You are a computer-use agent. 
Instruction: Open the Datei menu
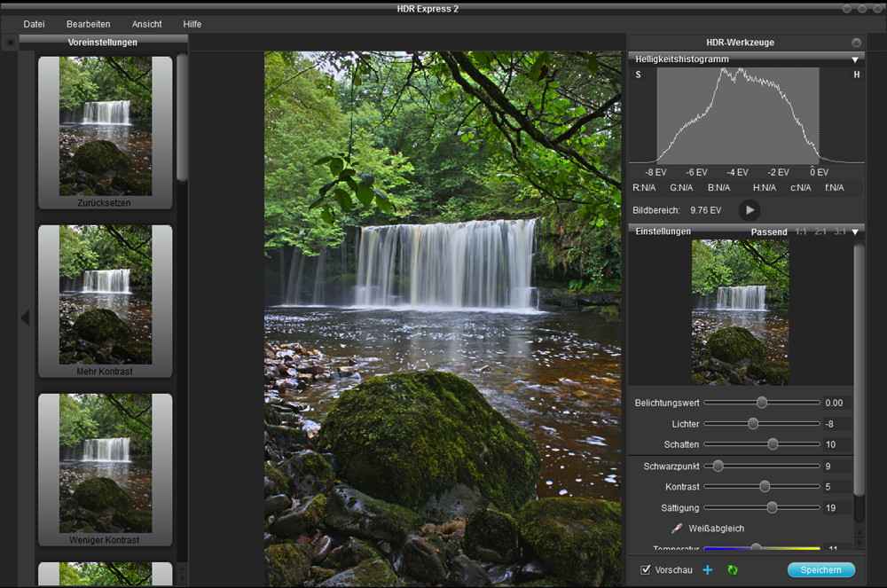34,24
